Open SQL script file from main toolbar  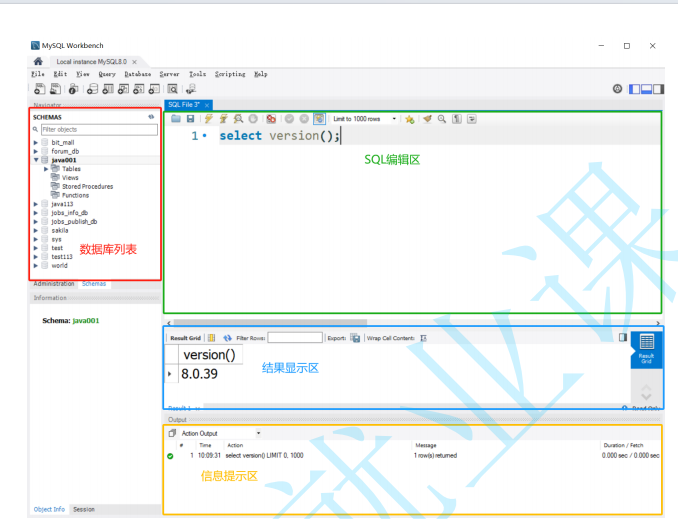coord(55,89)
